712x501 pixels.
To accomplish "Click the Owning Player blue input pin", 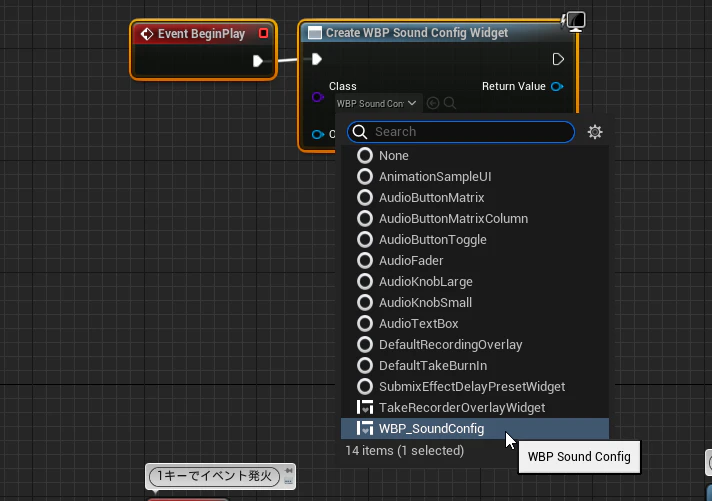I will 318,134.
